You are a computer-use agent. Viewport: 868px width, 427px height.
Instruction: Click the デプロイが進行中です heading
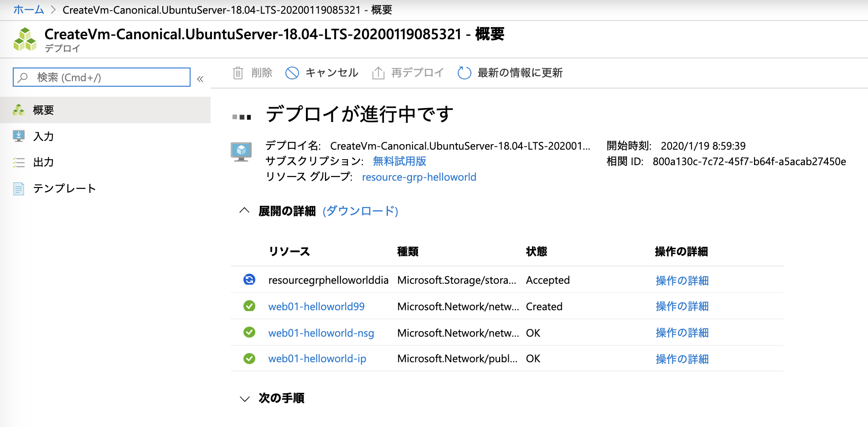360,114
